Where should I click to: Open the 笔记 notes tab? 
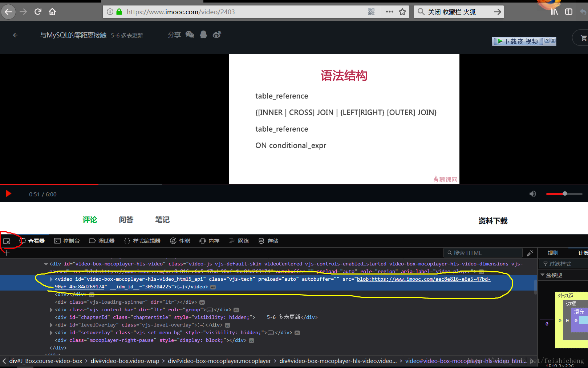162,220
